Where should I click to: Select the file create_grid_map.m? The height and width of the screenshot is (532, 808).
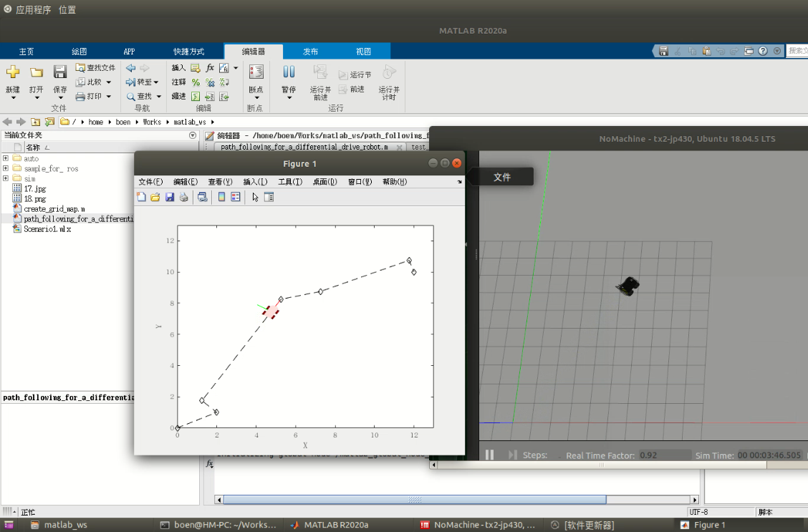54,208
